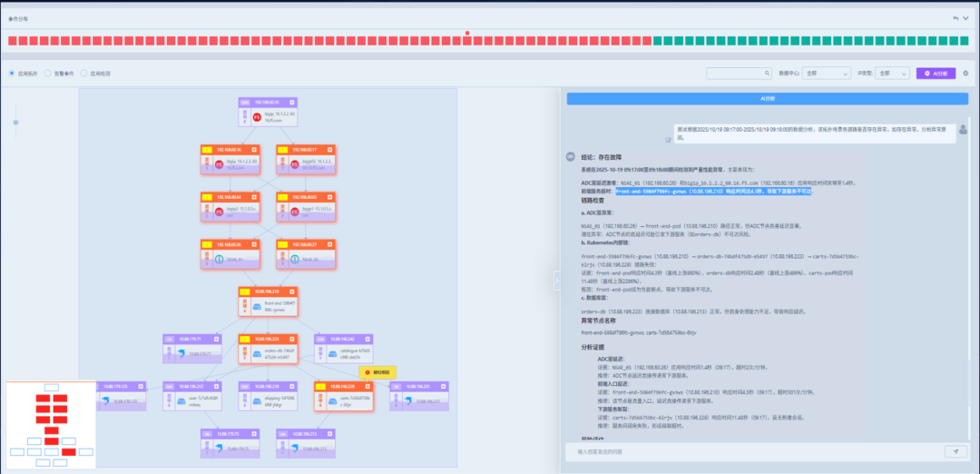
Task: Click the search magnifier icon
Action: point(768,74)
